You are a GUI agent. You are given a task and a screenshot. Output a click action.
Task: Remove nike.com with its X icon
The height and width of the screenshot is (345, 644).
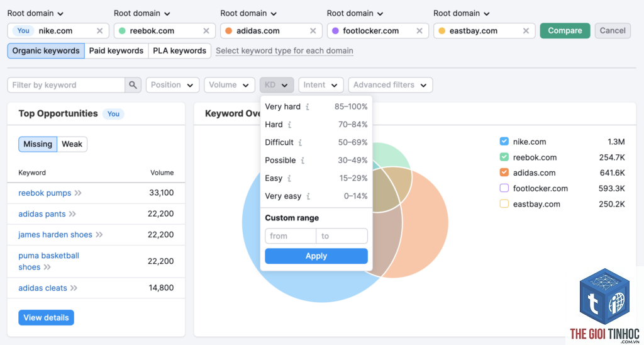coord(100,31)
